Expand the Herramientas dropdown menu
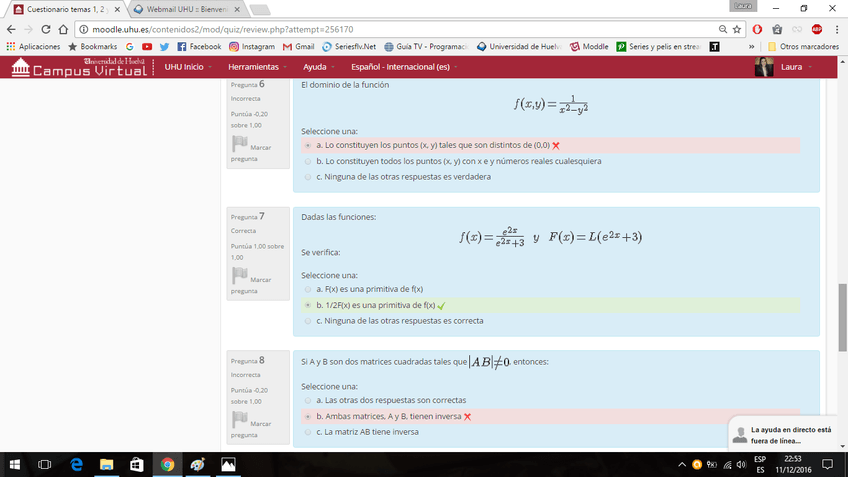This screenshot has height=477, width=848. (256, 67)
